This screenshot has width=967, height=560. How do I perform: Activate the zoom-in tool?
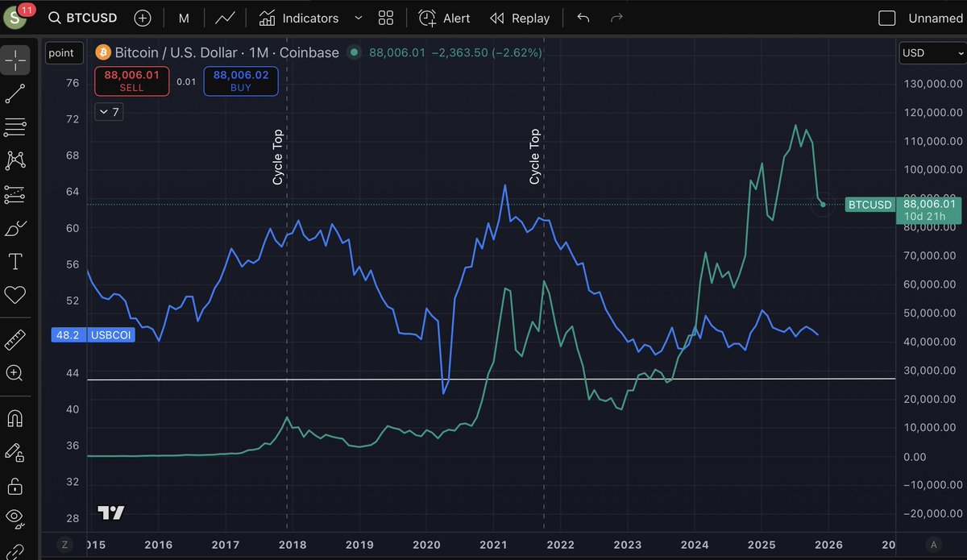(15, 373)
